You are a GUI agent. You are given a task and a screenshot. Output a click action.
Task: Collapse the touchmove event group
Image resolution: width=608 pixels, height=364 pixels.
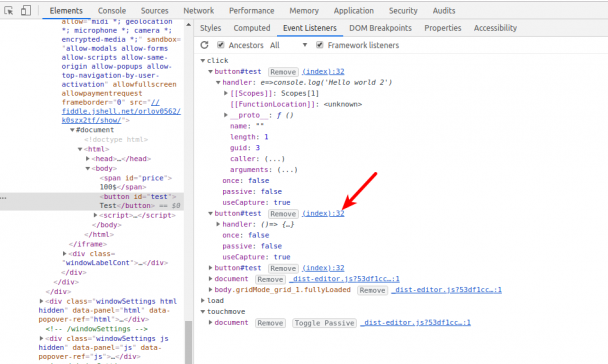[203, 311]
